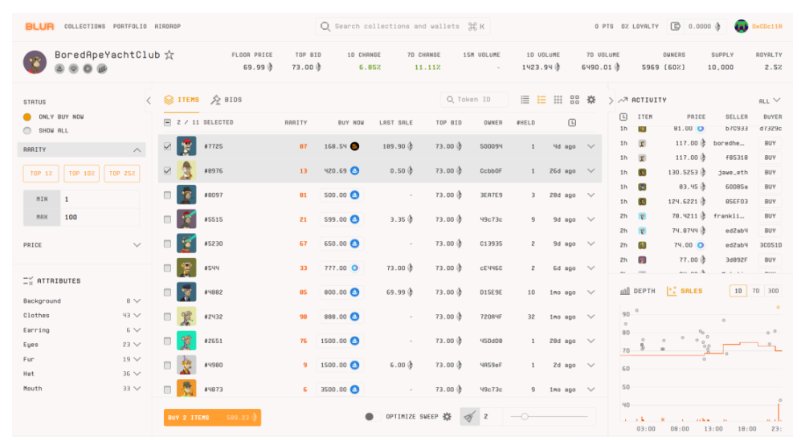Click the time column clock icon
The height and width of the screenshot is (443, 801).
(x=572, y=123)
